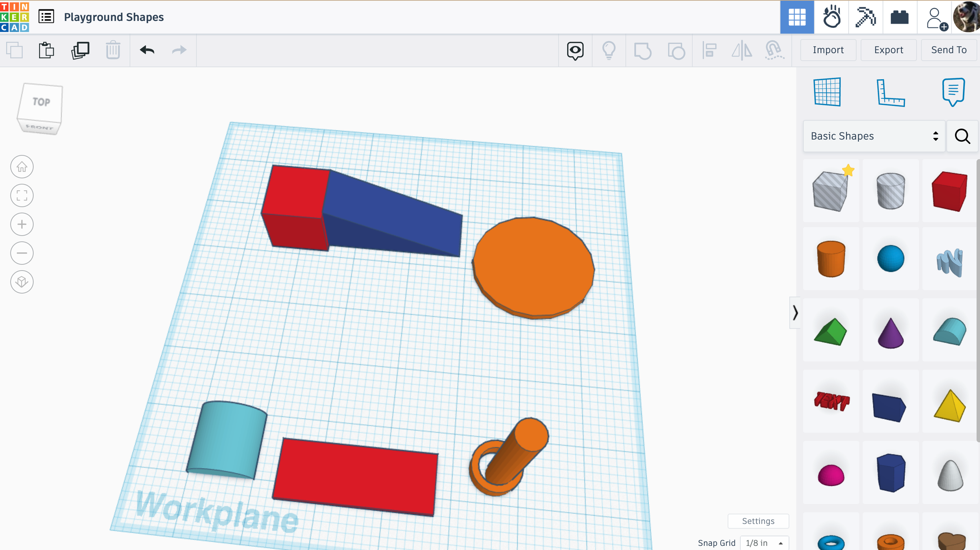Image resolution: width=980 pixels, height=550 pixels.
Task: Open the Notes tool in the shapes panel
Action: pos(953,91)
